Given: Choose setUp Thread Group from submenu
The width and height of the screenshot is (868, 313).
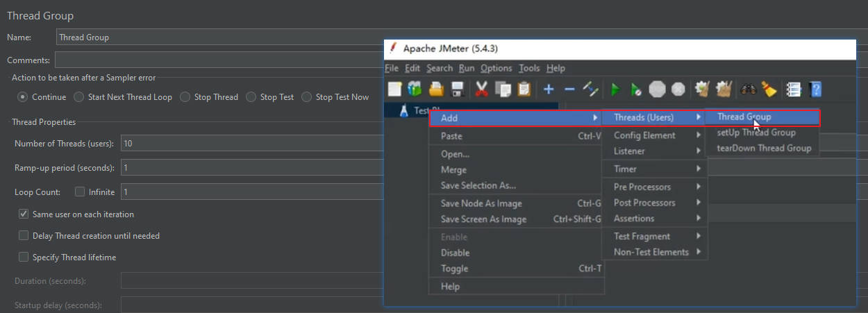Looking at the screenshot, I should [x=756, y=133].
